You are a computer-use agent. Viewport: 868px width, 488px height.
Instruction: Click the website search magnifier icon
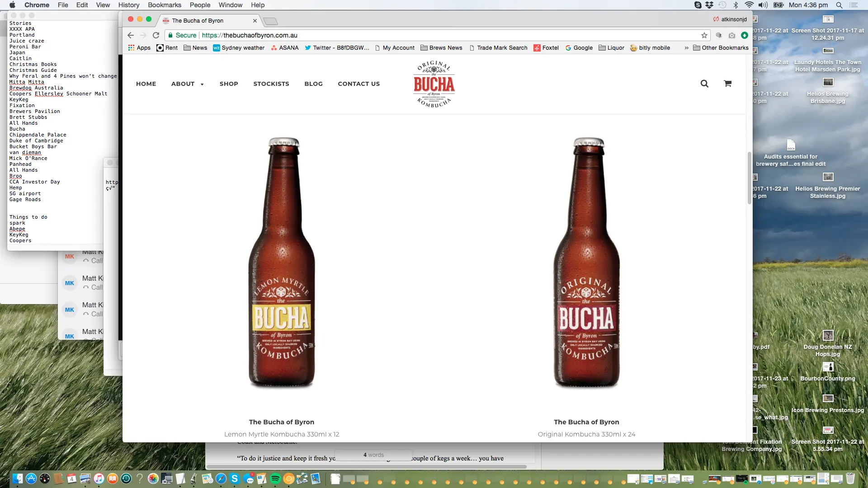(704, 84)
